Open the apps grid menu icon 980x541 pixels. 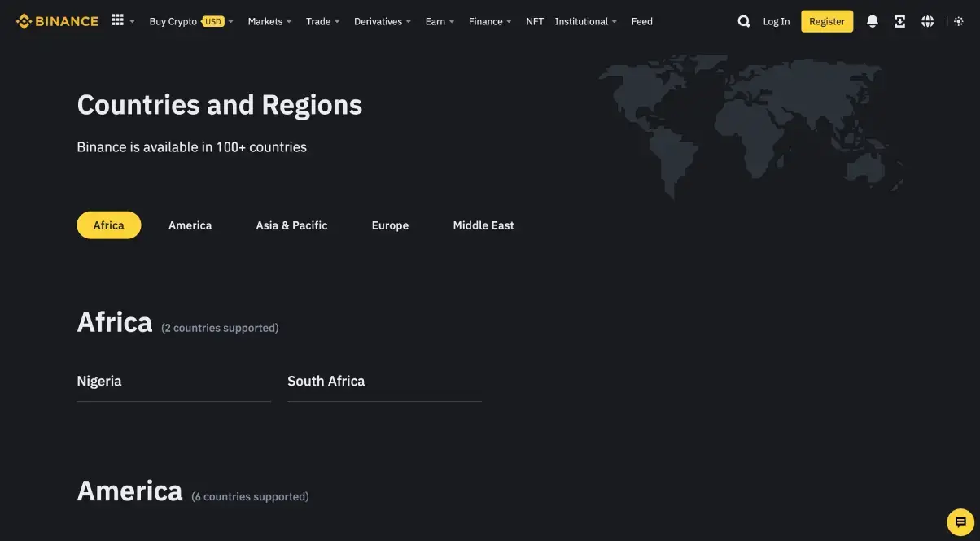pyautogui.click(x=118, y=20)
